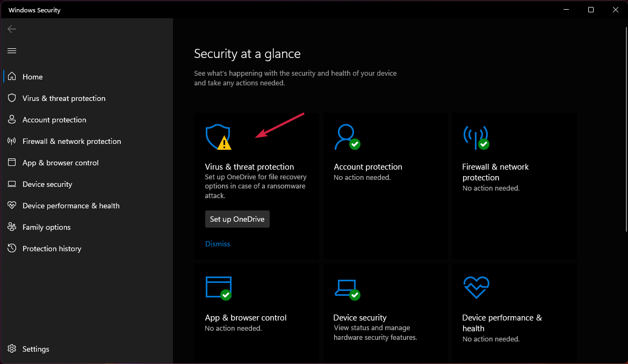Screen dimensions: 628x364
Task: Open Virus & threat protection from the sidebar
Action: tap(63, 98)
